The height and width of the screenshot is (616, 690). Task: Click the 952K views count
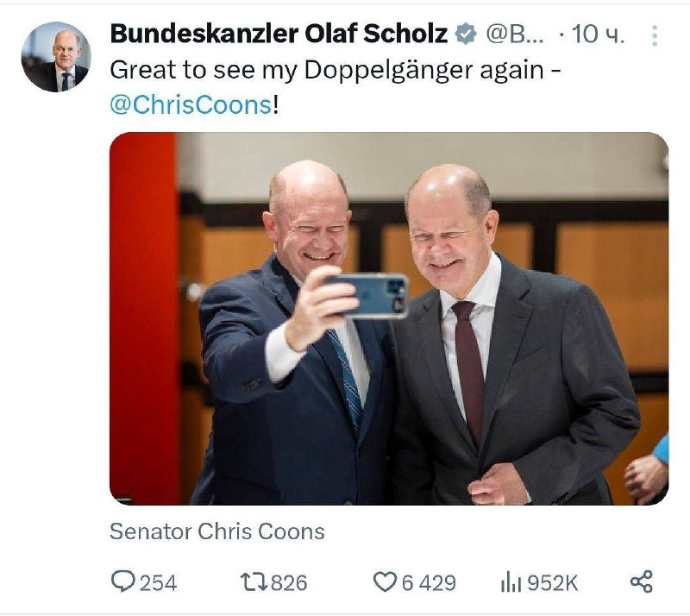click(x=552, y=583)
